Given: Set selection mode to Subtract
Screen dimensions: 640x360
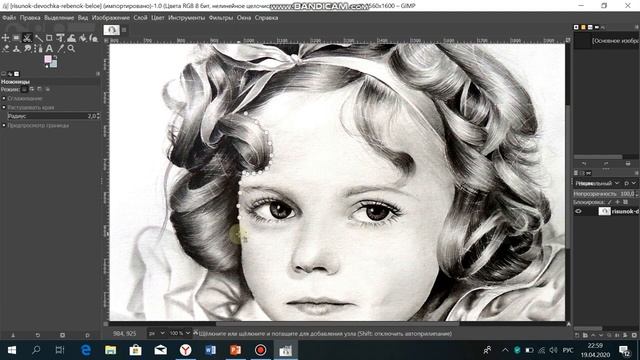Looking at the screenshot, I should pos(40,89).
